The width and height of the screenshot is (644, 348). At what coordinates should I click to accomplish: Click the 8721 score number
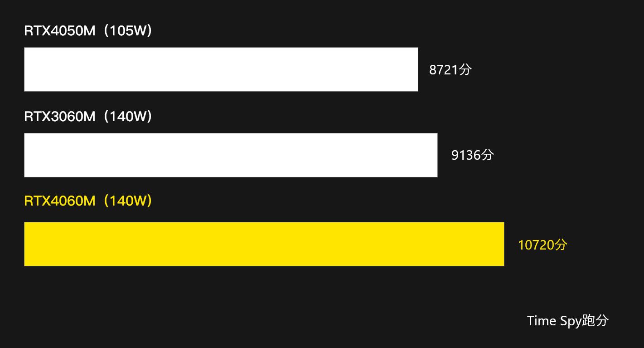point(444,70)
